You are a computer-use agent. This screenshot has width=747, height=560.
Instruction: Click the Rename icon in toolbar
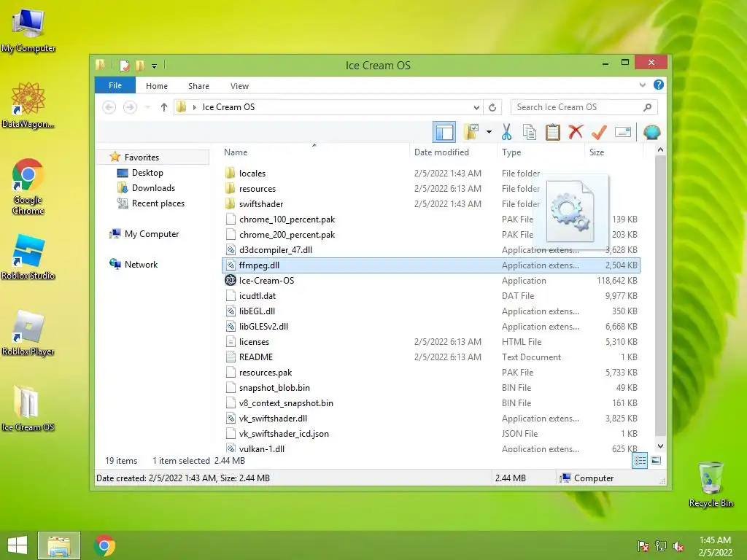tap(623, 132)
